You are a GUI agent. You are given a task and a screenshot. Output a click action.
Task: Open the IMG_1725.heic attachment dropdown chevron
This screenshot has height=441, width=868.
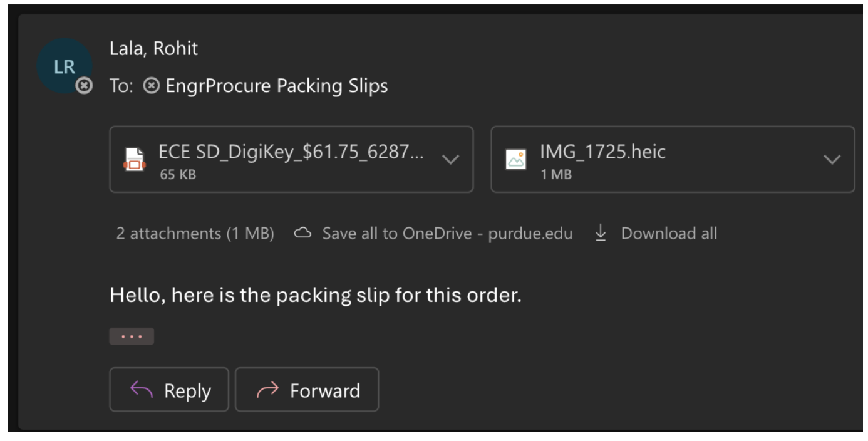click(832, 160)
